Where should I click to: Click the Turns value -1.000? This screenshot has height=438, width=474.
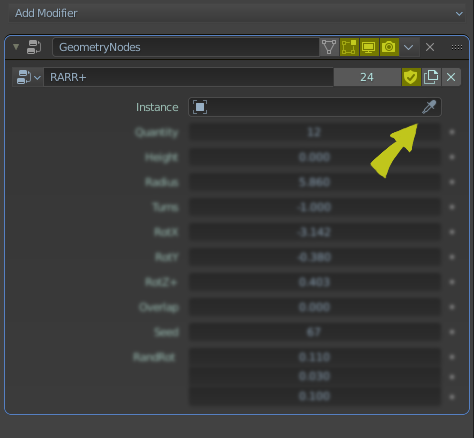click(x=315, y=207)
